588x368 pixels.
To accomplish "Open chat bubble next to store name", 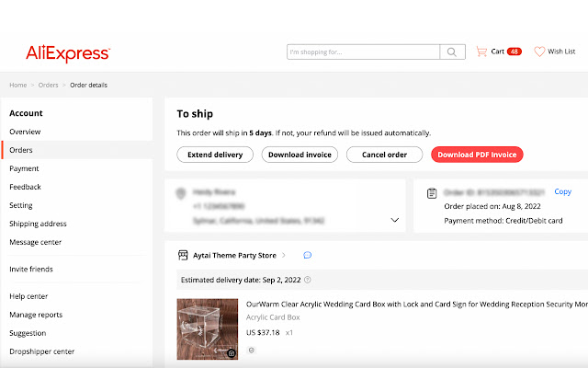I will tap(307, 256).
